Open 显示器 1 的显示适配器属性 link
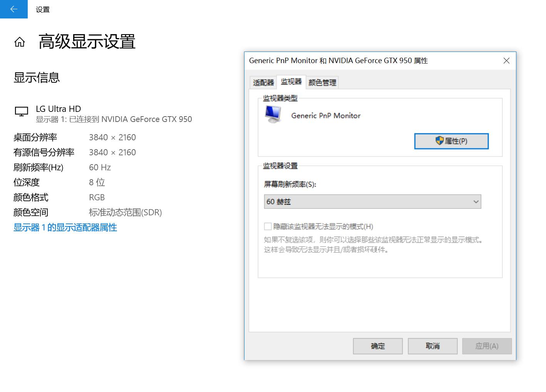546x392 pixels. (x=65, y=227)
